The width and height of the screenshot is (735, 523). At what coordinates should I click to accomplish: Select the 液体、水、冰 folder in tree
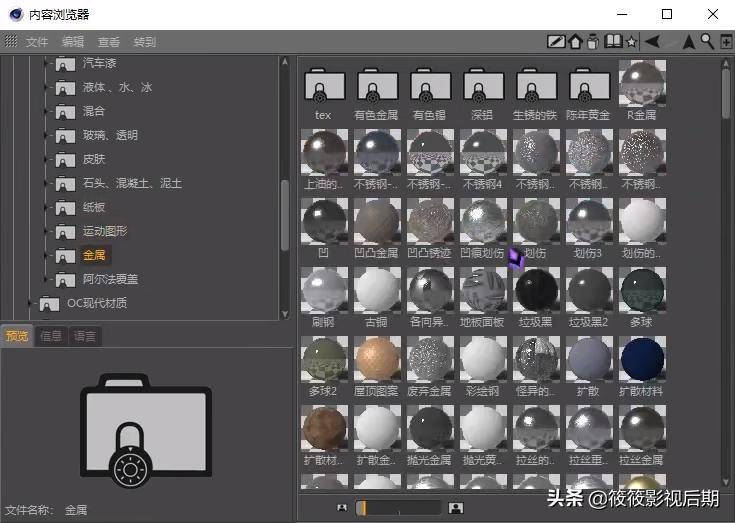pos(117,87)
